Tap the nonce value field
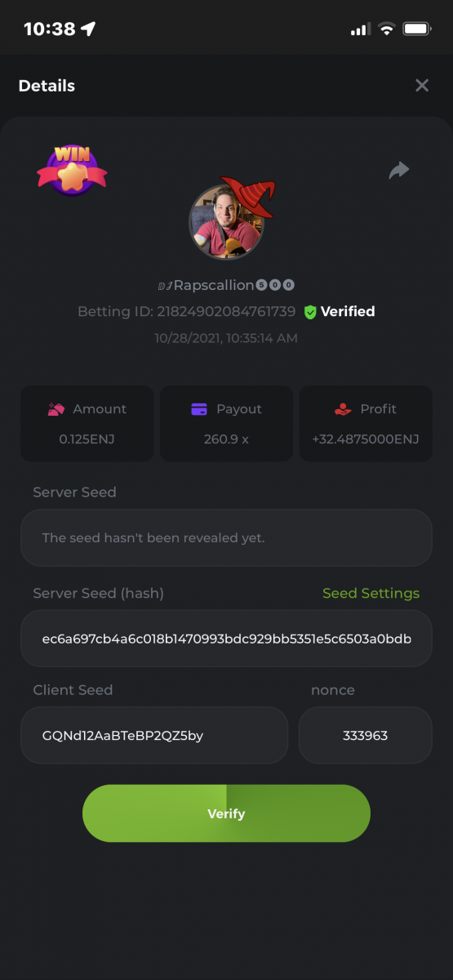Screen dimensions: 453x980 tap(366, 735)
